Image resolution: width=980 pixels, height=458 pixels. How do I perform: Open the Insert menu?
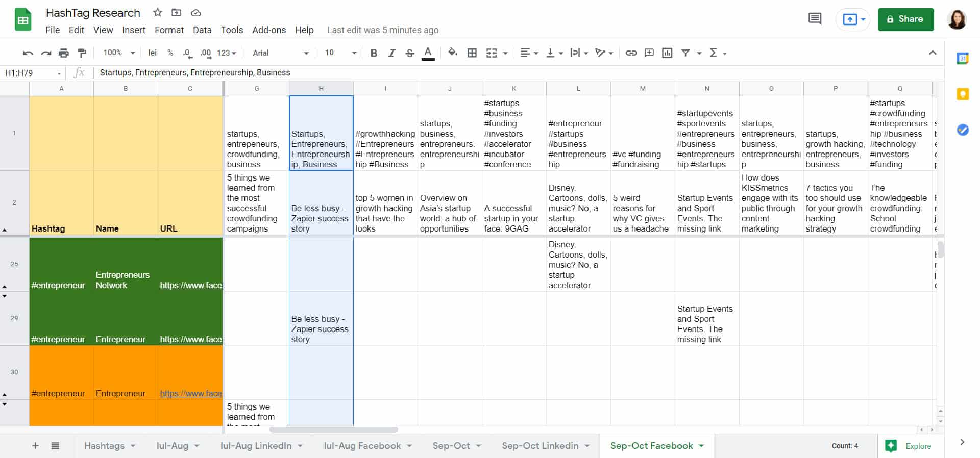coord(134,30)
